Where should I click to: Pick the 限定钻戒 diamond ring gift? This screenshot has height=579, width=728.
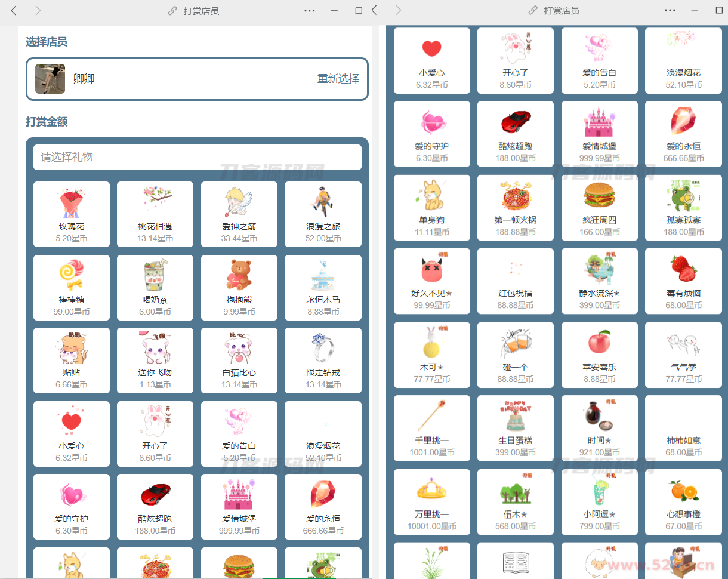click(x=323, y=360)
